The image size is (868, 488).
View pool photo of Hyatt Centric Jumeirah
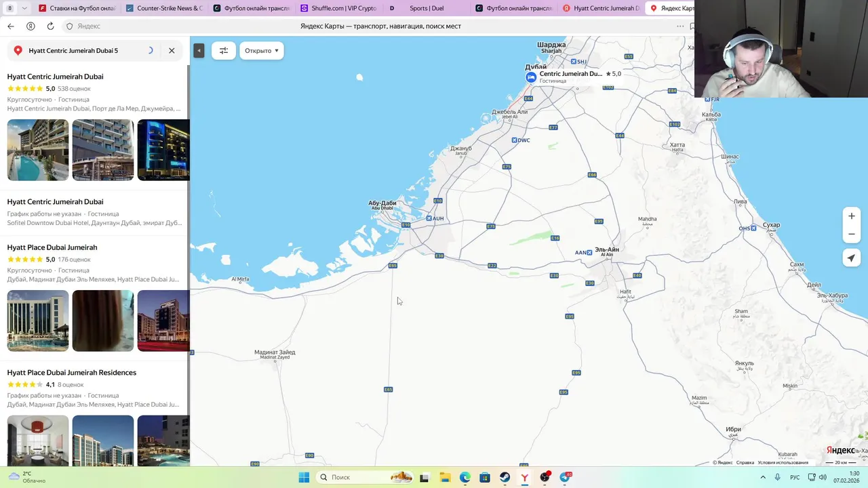38,150
